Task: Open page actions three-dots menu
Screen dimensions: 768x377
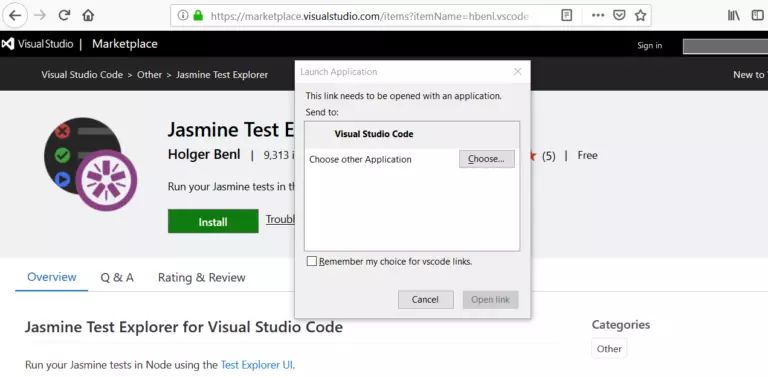Action: pos(598,15)
